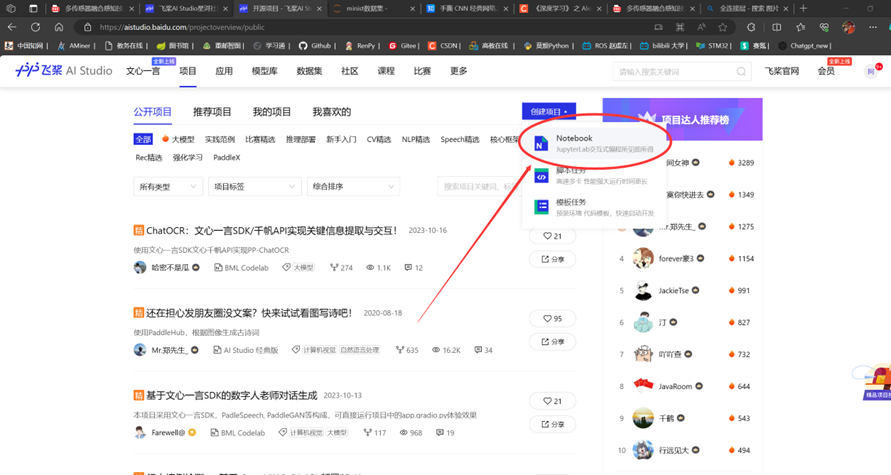Open the 会员 membership link
This screenshot has height=475, width=891.
826,71
